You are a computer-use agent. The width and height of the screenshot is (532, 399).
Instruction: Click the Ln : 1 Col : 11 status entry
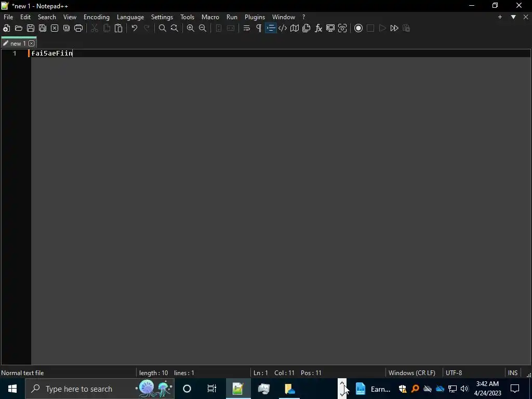(274, 373)
